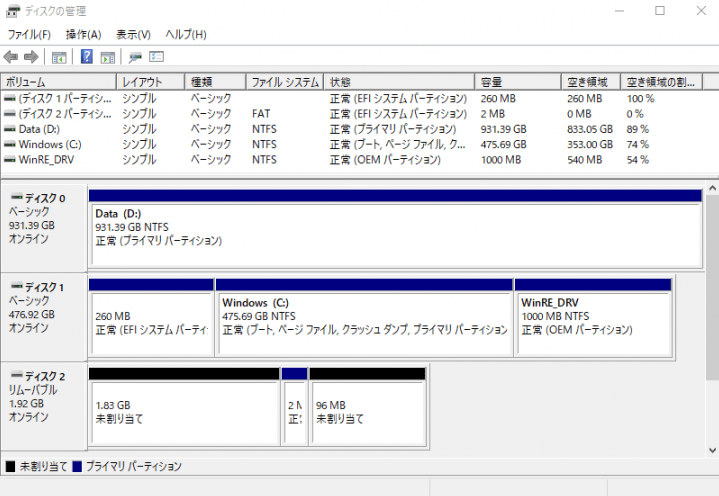Sort by 状態 column header
This screenshot has width=719, height=496.
(x=399, y=82)
